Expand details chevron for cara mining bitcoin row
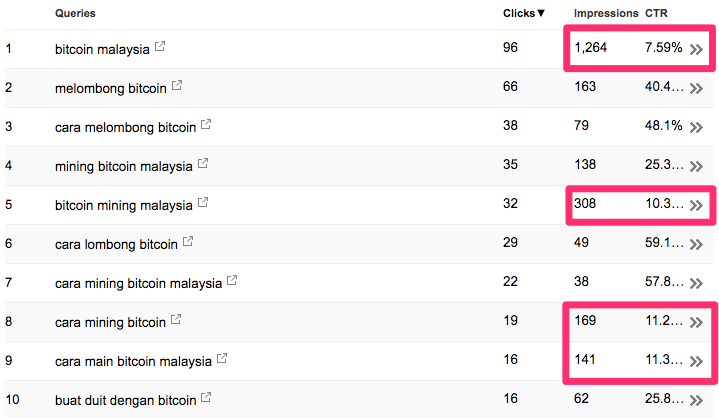Screen dimensions: 719x418 pos(697,322)
